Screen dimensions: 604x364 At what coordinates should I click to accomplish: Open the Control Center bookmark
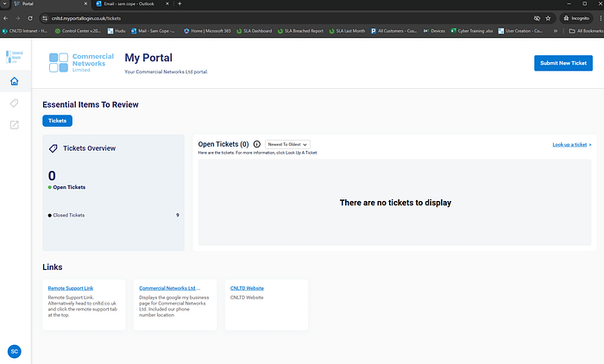pyautogui.click(x=78, y=31)
